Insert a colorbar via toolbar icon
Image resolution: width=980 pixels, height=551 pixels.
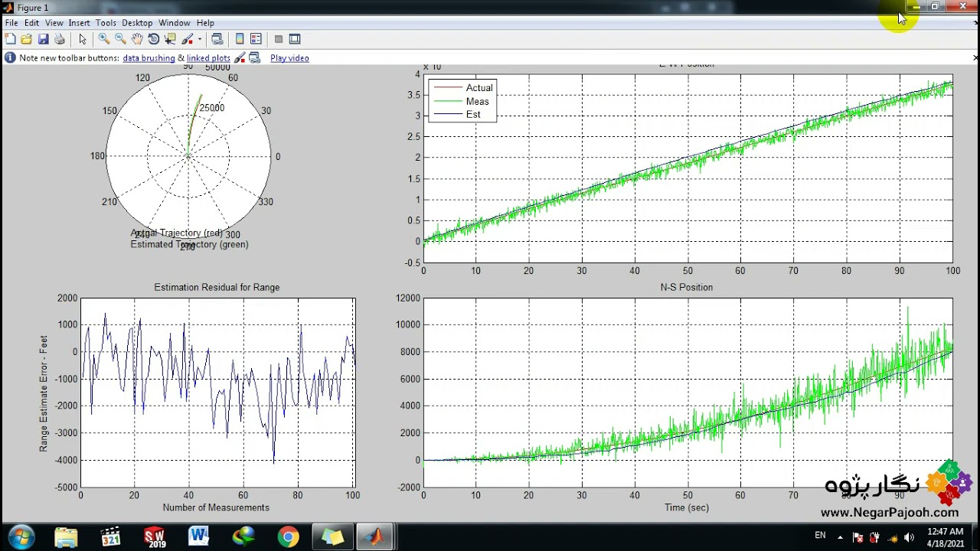tap(240, 39)
